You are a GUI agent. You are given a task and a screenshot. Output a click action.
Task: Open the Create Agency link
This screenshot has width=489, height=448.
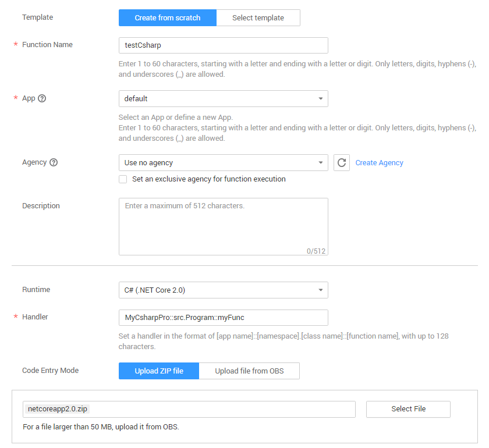tap(380, 163)
